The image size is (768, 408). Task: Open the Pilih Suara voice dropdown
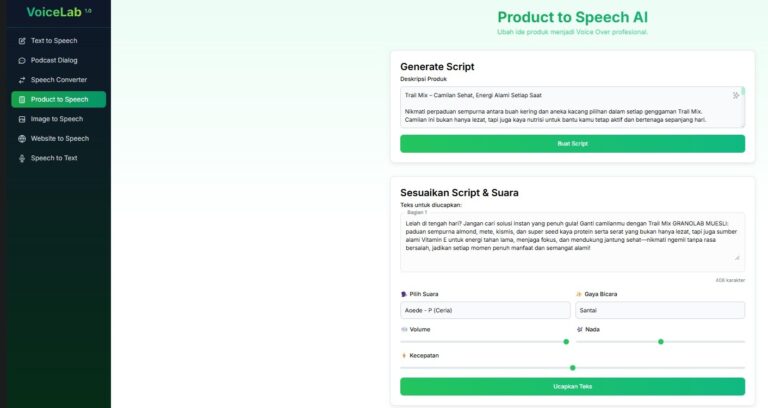[x=485, y=310]
